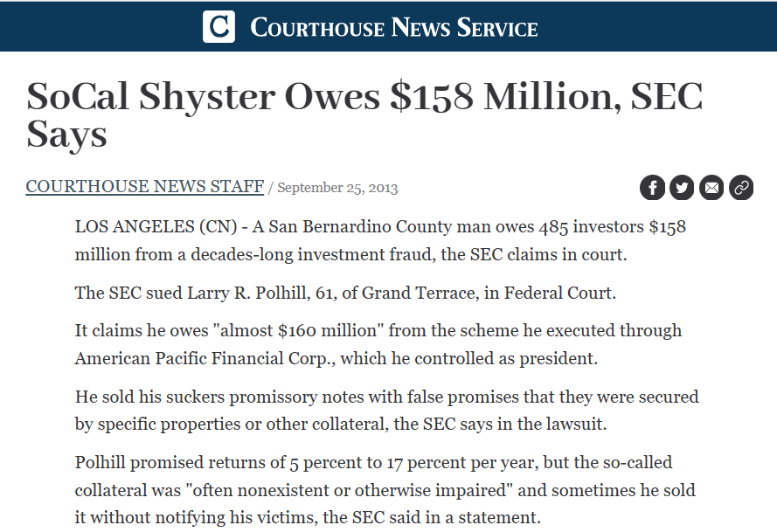Copy the article link with chain icon

(x=741, y=187)
